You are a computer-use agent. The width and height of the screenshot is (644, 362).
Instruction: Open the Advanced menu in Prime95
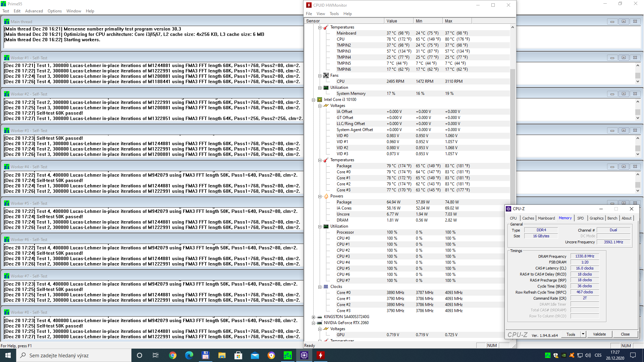[x=34, y=11]
